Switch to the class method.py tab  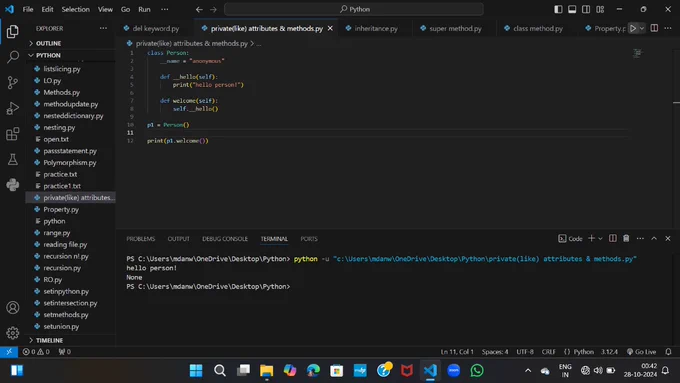[537, 28]
